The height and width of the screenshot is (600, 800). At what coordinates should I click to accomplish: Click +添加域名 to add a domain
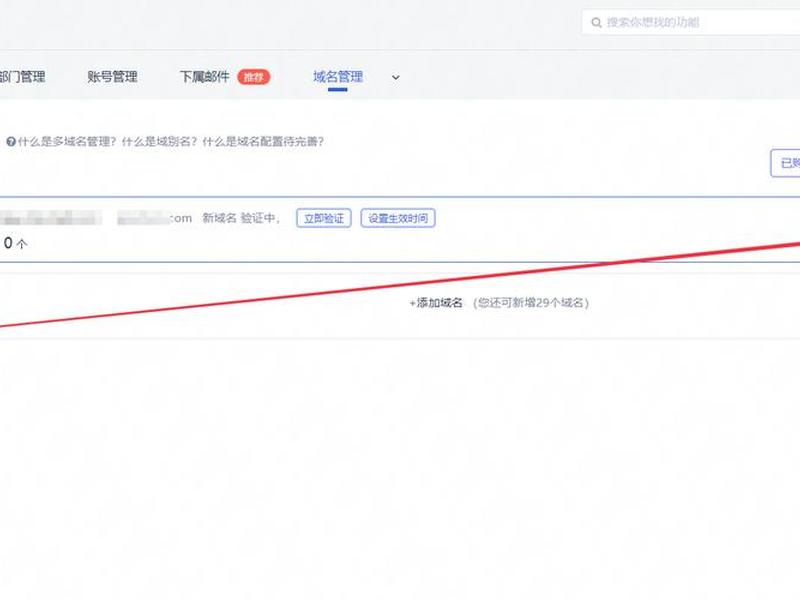(x=436, y=303)
